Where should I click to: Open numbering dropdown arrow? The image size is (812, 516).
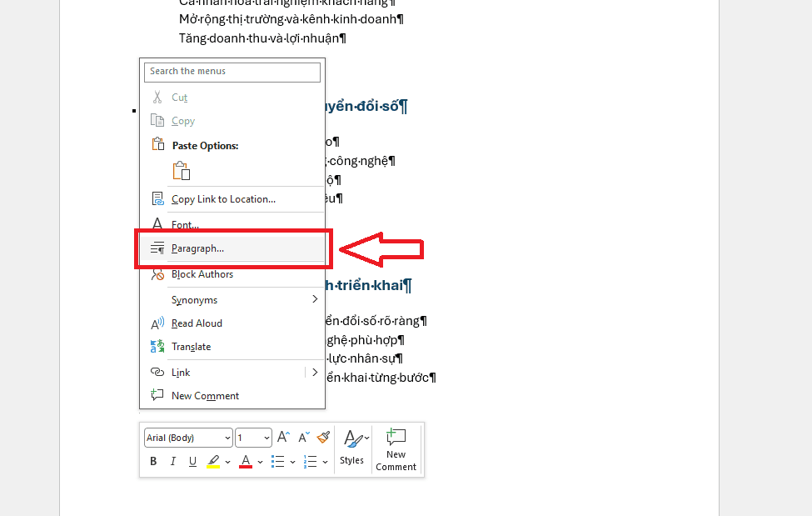tap(325, 462)
